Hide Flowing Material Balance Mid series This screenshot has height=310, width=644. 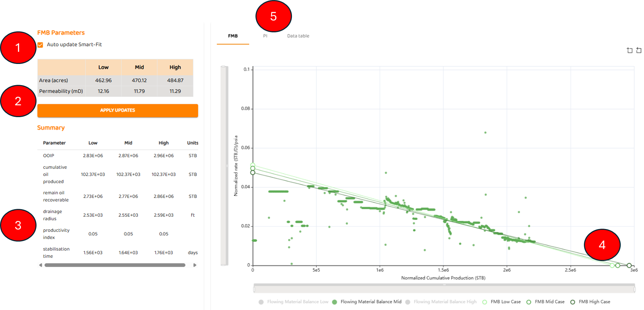coord(334,302)
